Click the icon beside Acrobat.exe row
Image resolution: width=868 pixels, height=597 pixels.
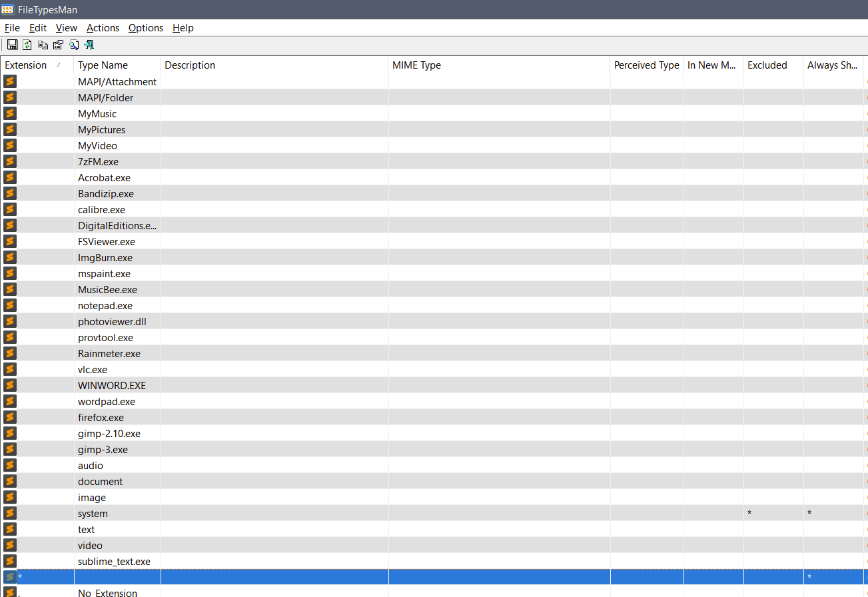click(x=9, y=177)
